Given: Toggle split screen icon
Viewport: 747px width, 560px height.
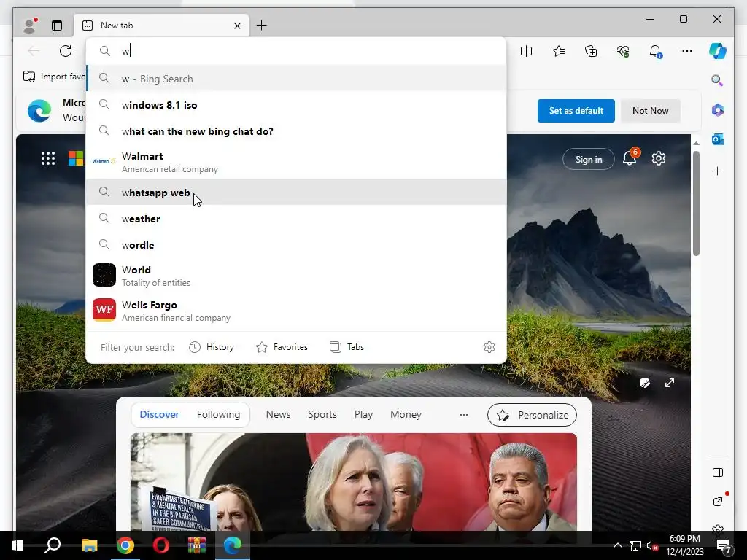Looking at the screenshot, I should [x=527, y=51].
